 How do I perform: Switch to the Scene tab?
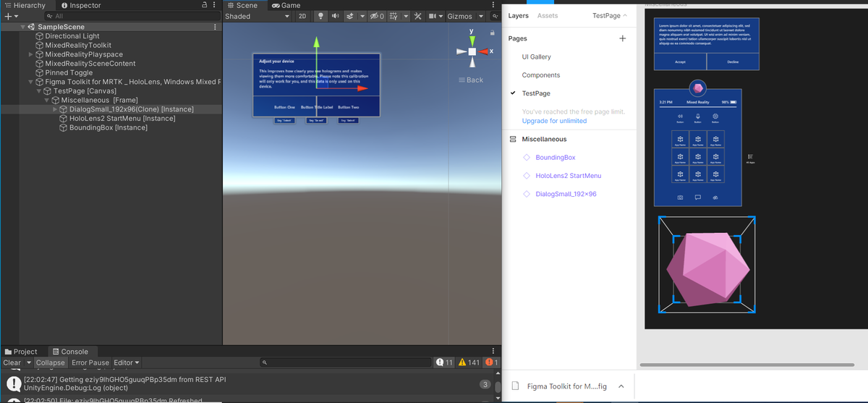point(242,5)
